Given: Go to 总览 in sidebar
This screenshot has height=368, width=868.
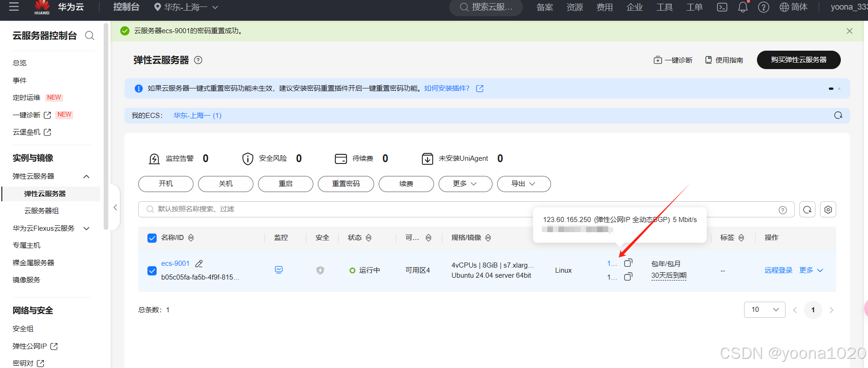Looking at the screenshot, I should 20,63.
